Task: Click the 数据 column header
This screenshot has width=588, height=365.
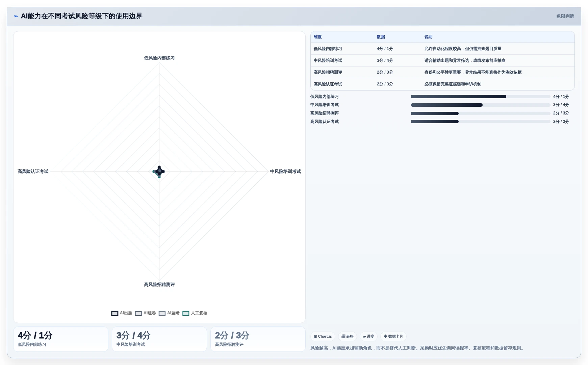Action: (381, 37)
